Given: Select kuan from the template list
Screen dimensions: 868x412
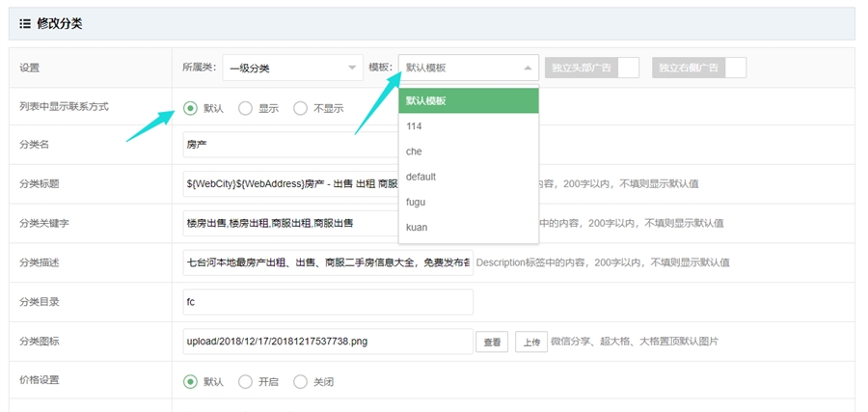Looking at the screenshot, I should [x=468, y=227].
